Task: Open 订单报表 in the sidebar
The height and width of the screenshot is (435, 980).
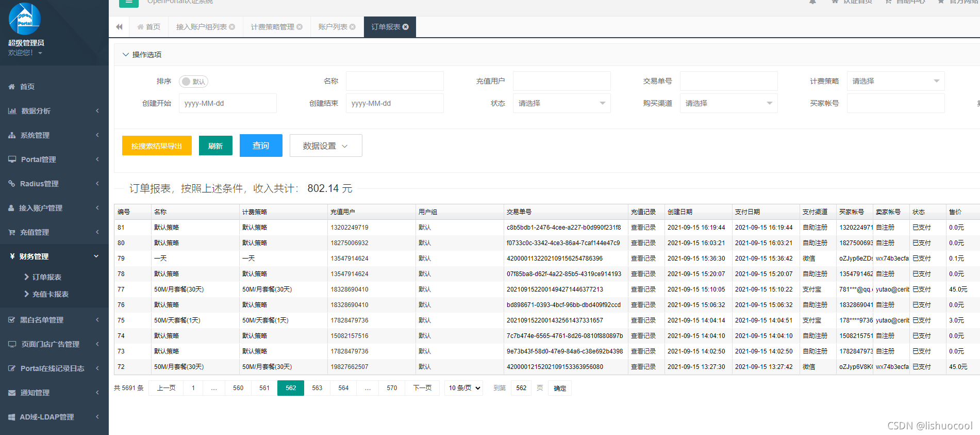Action: 46,277
